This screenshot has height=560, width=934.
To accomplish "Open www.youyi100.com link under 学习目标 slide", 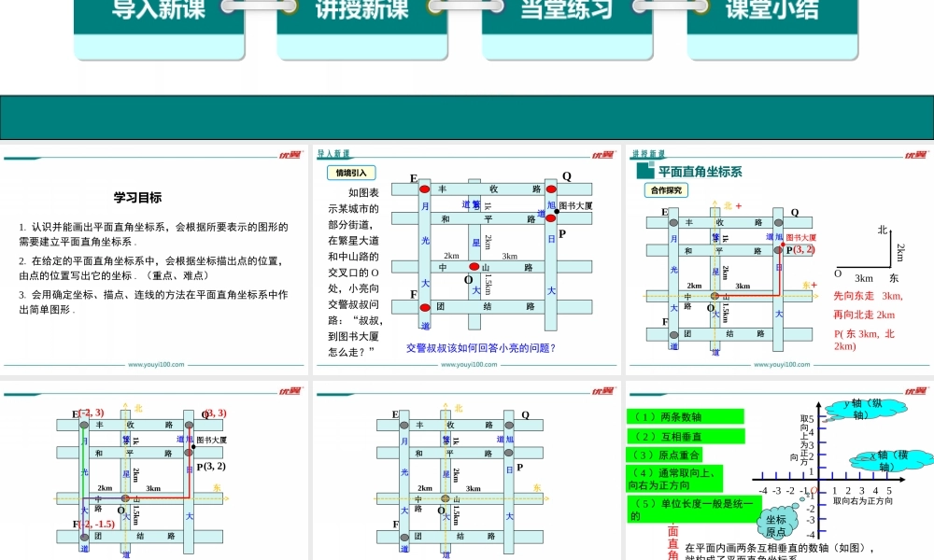I will point(156,365).
